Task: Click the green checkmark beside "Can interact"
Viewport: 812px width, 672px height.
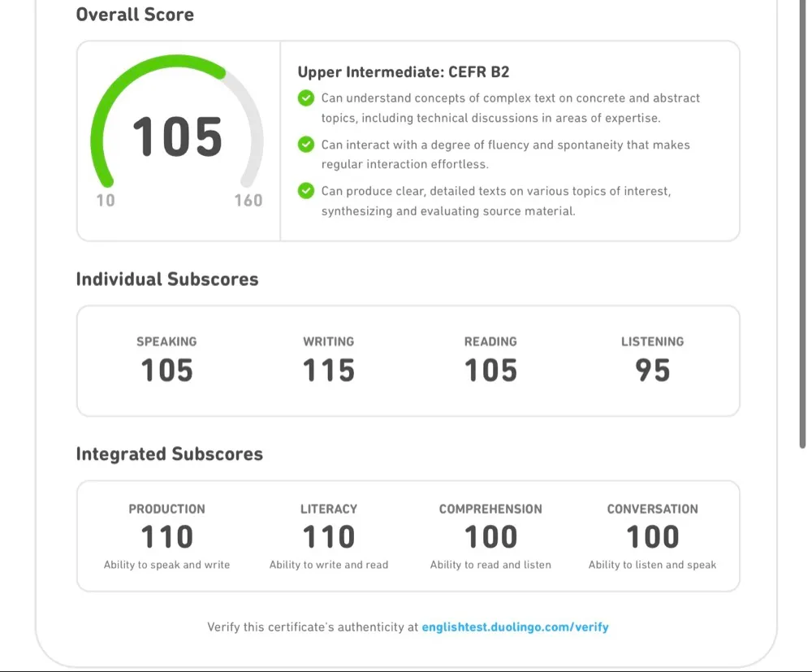Action: (306, 145)
